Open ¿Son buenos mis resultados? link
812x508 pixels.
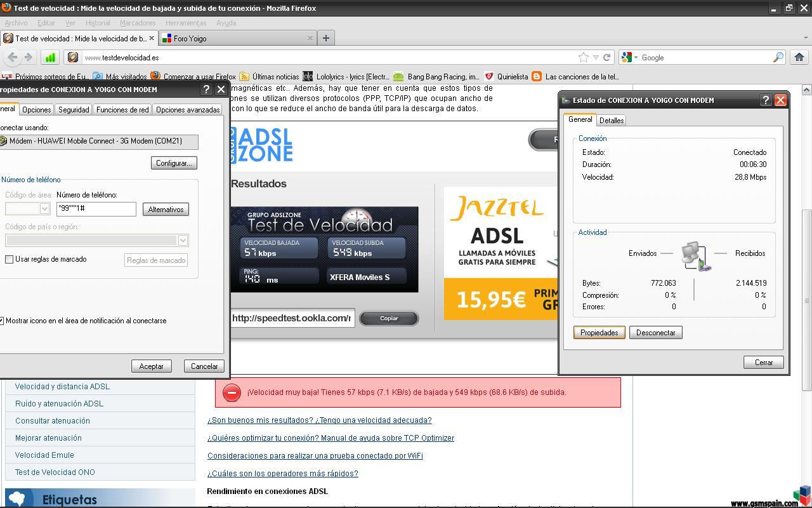click(x=319, y=420)
